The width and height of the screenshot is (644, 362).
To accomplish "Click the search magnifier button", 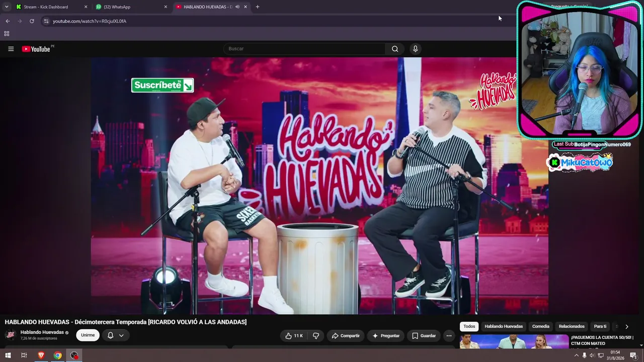I will [395, 49].
